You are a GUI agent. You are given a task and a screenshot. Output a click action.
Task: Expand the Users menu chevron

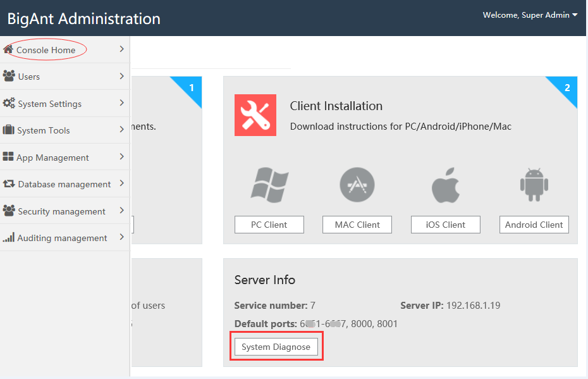[x=121, y=76]
